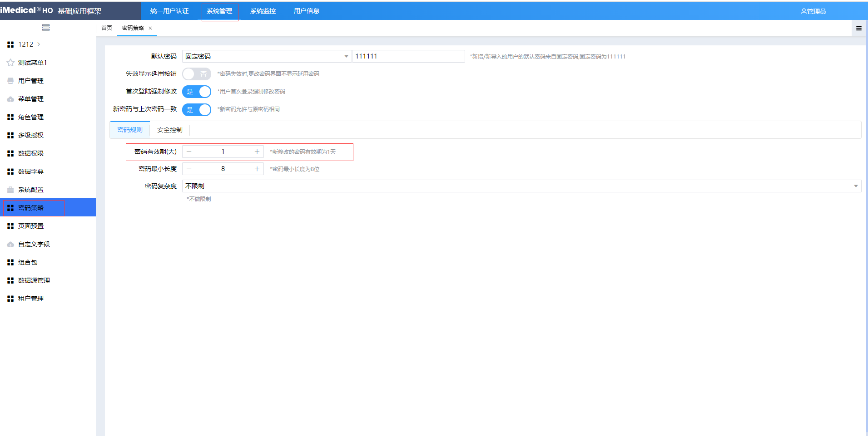Click the grid icon beside 角色管理
The width and height of the screenshot is (868, 436).
(10, 117)
